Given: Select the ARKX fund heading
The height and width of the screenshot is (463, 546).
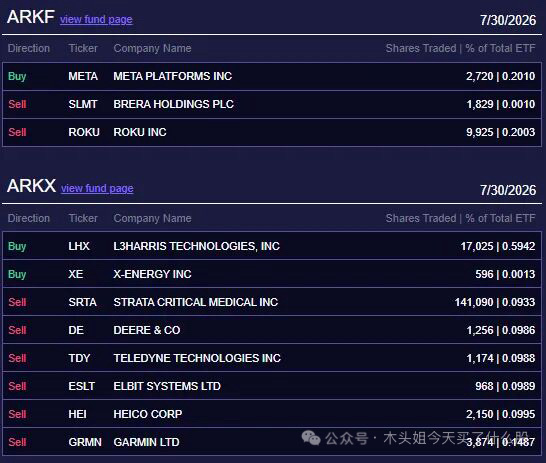Looking at the screenshot, I should coord(31,186).
